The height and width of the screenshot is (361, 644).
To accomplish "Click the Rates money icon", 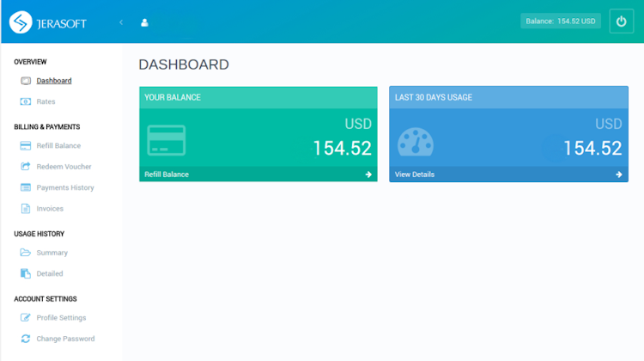I will (x=26, y=101).
